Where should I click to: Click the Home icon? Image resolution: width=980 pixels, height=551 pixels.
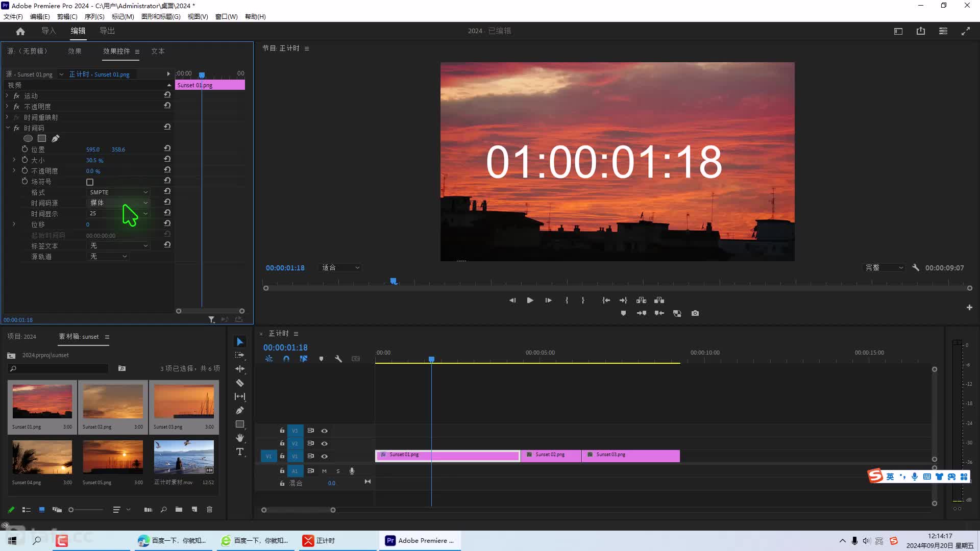click(x=20, y=31)
